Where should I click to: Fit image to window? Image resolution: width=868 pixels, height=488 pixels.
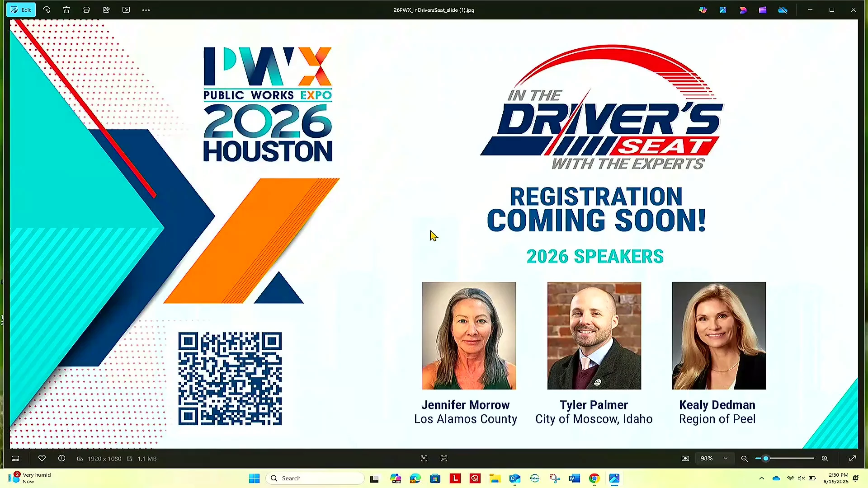pos(685,459)
